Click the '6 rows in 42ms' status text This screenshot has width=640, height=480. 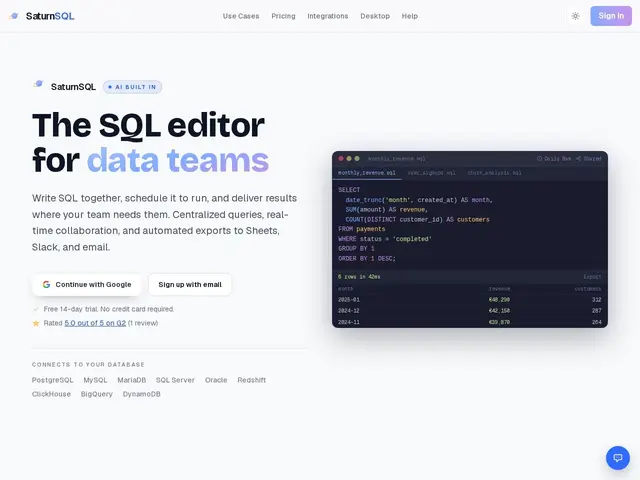coord(359,277)
